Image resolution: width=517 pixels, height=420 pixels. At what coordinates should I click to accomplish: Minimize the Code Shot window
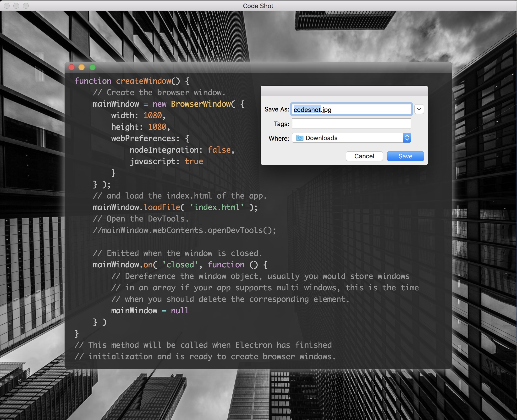tap(16, 6)
